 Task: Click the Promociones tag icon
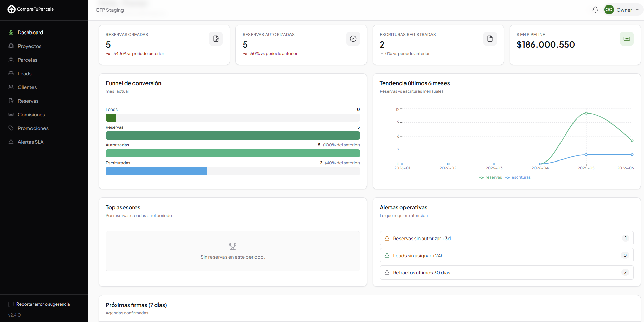point(11,128)
